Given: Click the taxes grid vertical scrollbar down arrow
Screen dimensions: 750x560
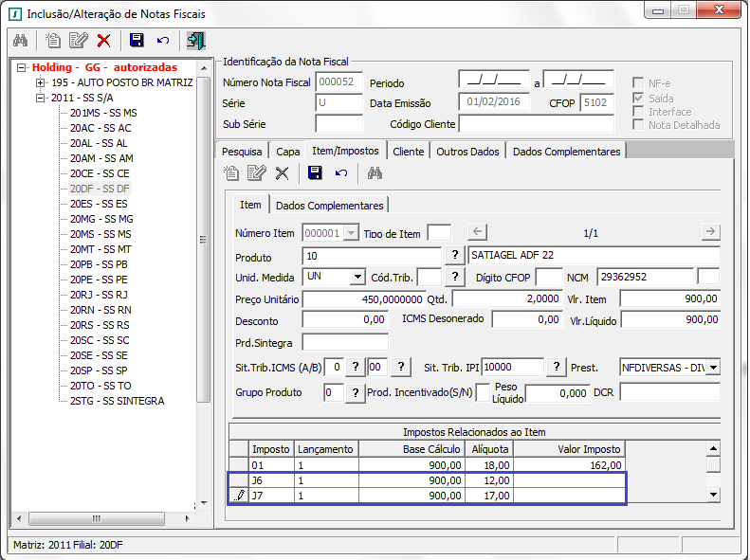Looking at the screenshot, I should pos(713,495).
